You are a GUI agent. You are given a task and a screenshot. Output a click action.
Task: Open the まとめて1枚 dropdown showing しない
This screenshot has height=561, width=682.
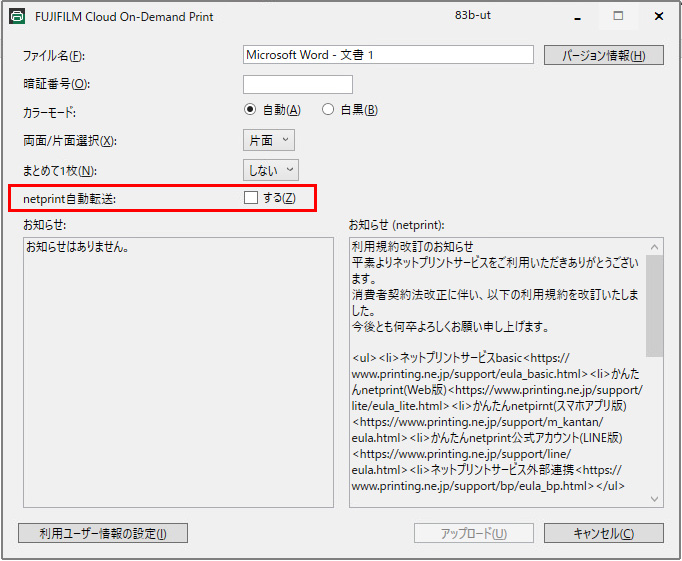(x=271, y=170)
